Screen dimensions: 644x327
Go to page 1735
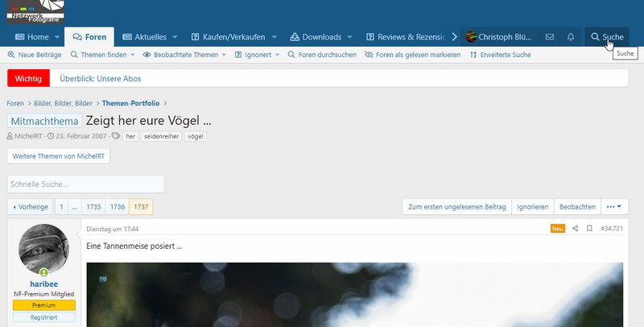point(93,207)
